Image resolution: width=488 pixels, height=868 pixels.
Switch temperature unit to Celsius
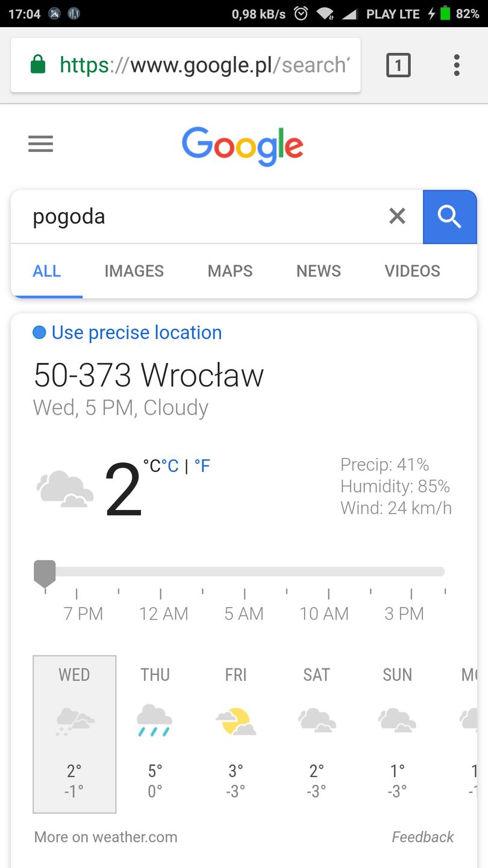point(170,466)
